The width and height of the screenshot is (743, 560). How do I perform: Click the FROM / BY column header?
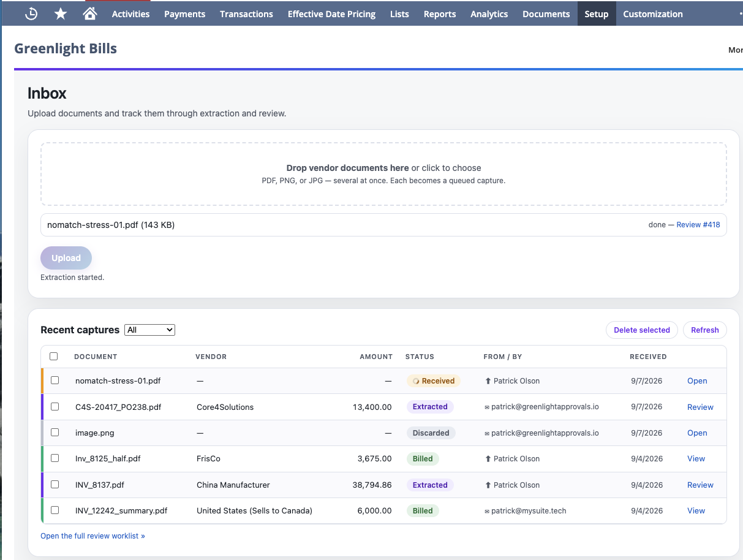[x=503, y=357]
